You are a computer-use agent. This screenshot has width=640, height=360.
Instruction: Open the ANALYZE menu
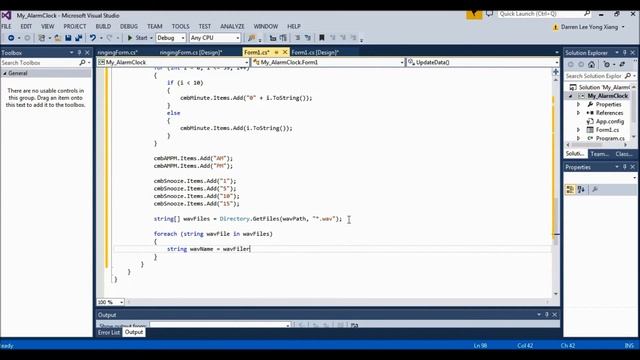232,26
